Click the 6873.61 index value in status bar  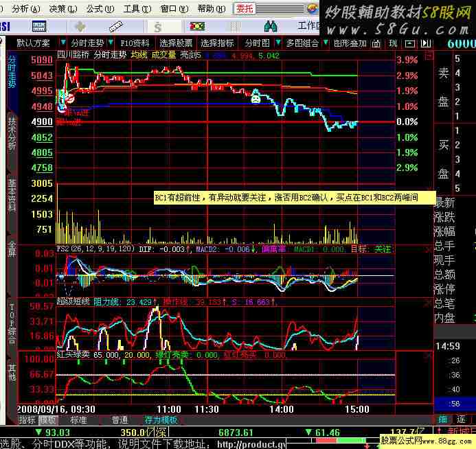point(236,433)
